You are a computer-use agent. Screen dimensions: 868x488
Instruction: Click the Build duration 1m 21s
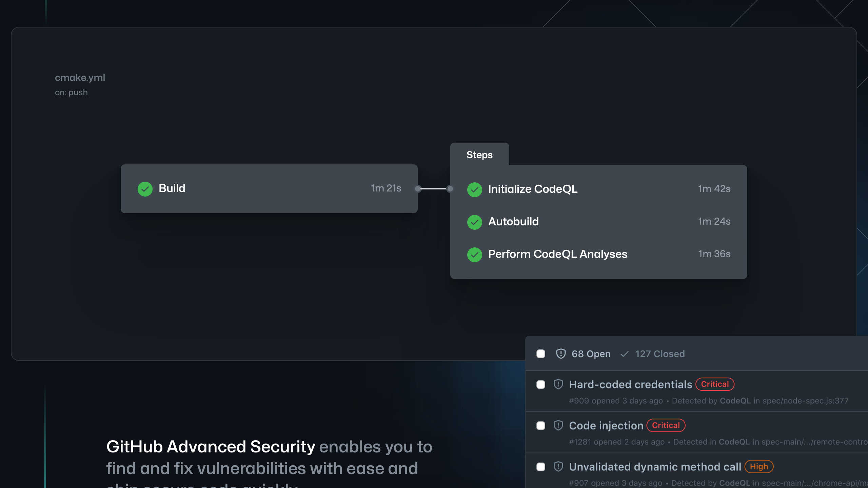point(386,188)
